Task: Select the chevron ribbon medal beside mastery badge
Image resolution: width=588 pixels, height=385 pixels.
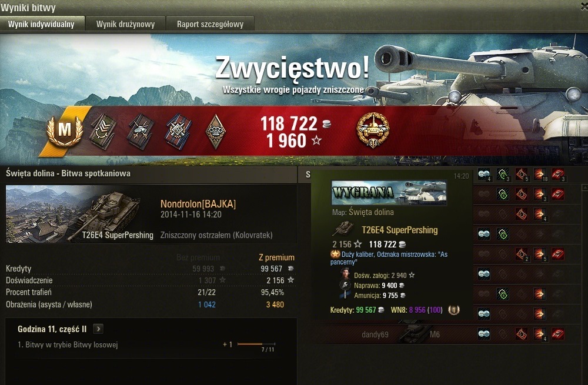Action: (102, 131)
